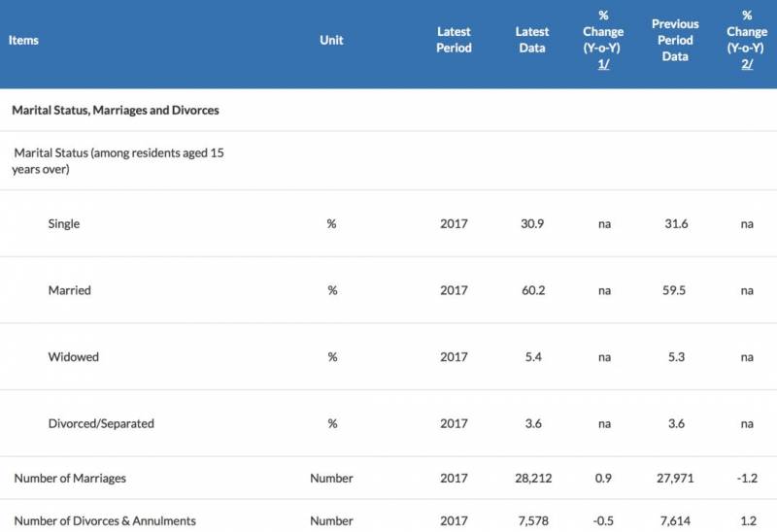This screenshot has height=532, width=777.
Task: Open footnote link 2/ in header
Action: (x=747, y=63)
